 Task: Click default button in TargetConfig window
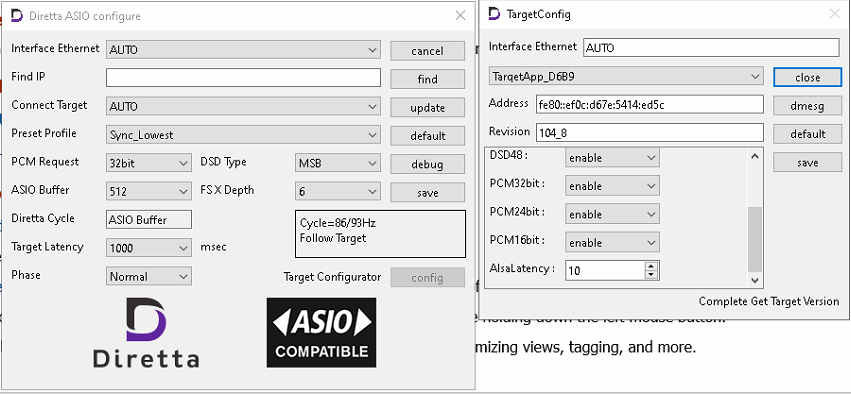point(808,134)
